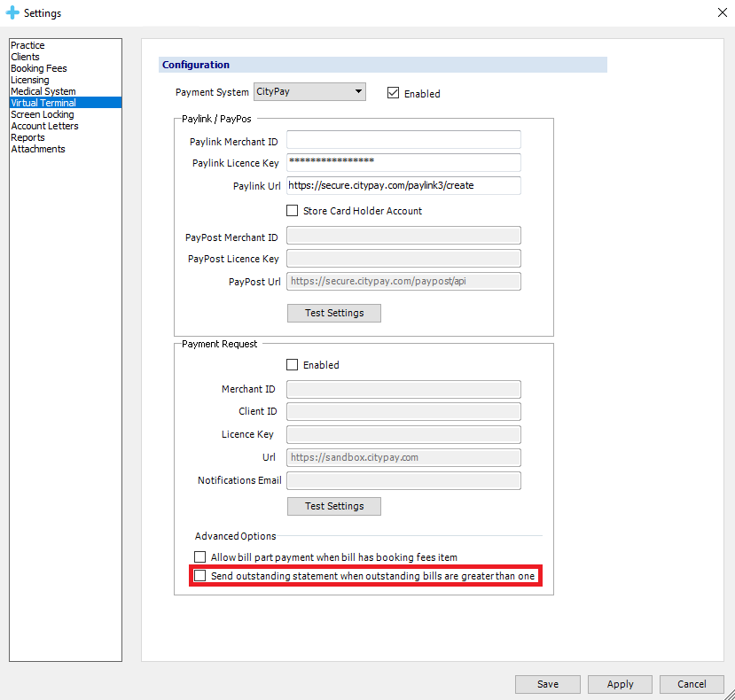
Task: Toggle the Payment System Enabled checkbox
Action: tap(394, 93)
